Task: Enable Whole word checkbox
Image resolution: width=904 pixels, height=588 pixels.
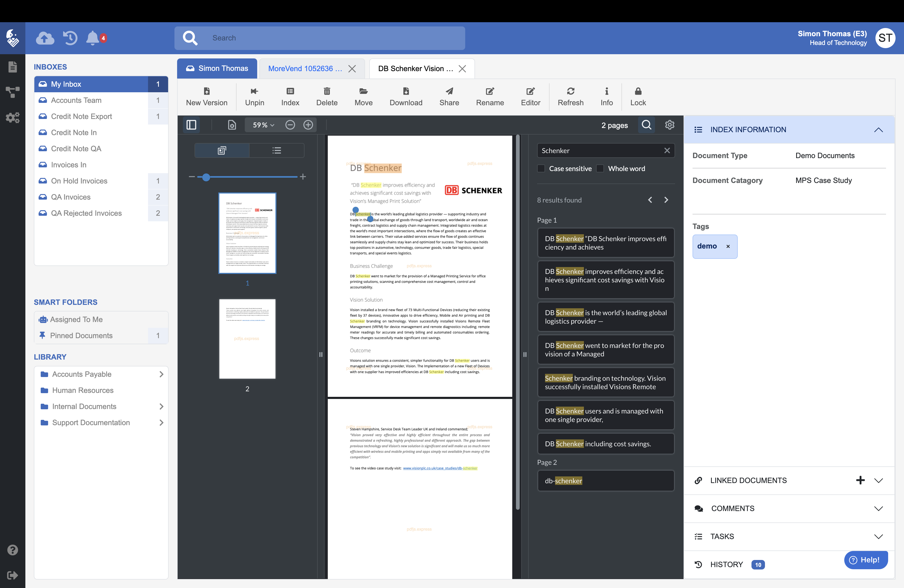Action: (x=600, y=168)
